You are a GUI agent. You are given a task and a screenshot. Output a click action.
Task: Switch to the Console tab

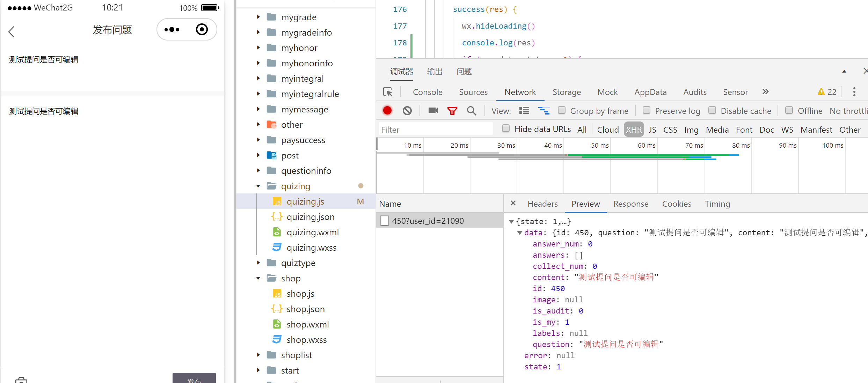tap(427, 92)
